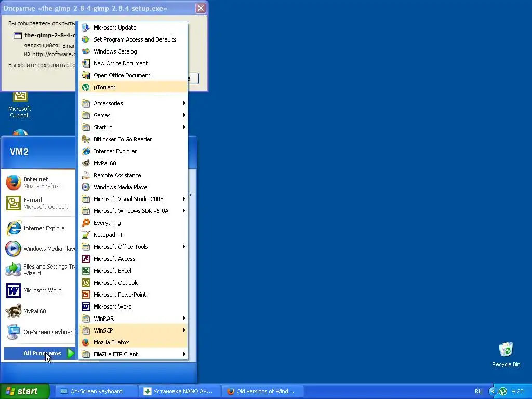Expand the Accessories submenu arrow
The width and height of the screenshot is (532, 399).
click(184, 103)
